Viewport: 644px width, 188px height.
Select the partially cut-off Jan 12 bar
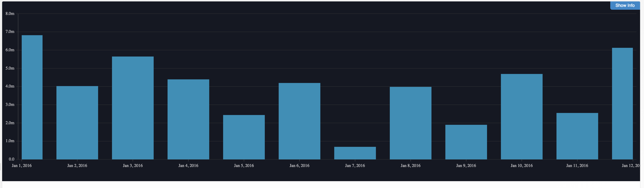(x=622, y=103)
